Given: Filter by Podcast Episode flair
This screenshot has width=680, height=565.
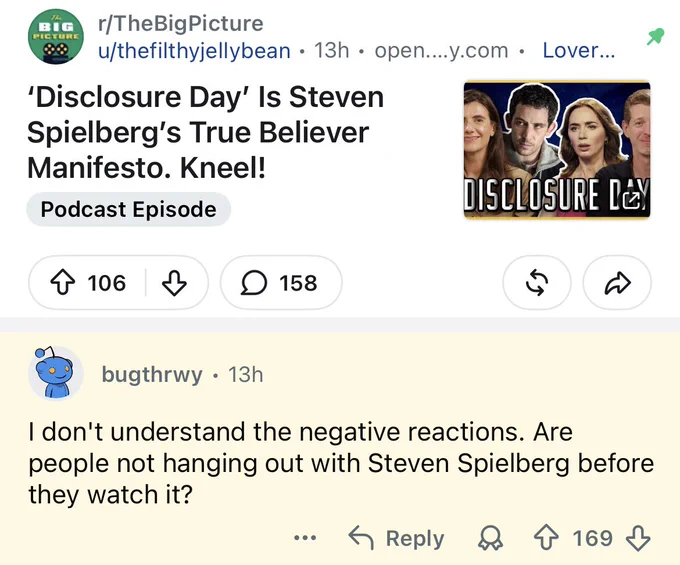Looking at the screenshot, I should pyautogui.click(x=128, y=209).
